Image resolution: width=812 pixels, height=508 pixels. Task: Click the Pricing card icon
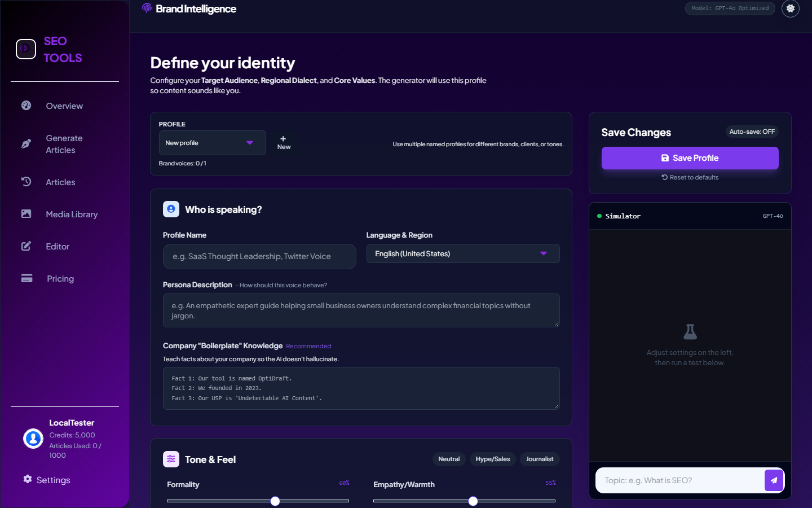[x=27, y=278]
